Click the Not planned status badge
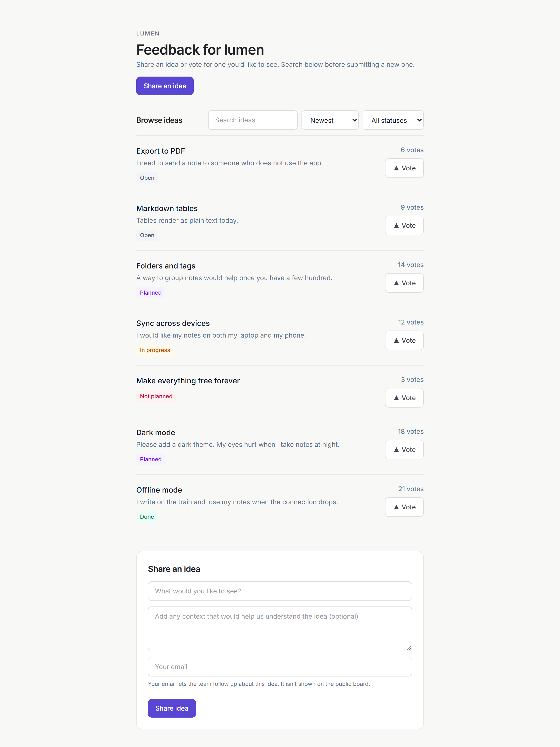The height and width of the screenshot is (747, 560). click(156, 396)
